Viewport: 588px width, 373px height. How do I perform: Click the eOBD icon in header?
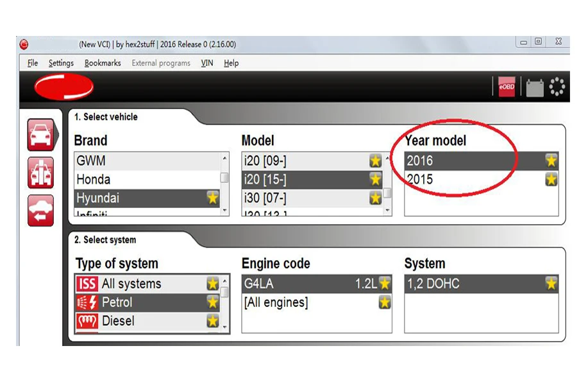[507, 87]
